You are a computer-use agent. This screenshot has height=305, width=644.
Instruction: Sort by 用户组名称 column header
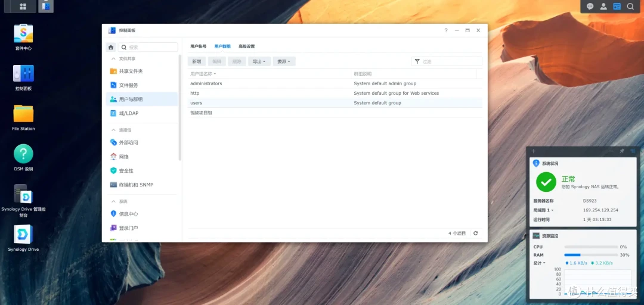269,74
